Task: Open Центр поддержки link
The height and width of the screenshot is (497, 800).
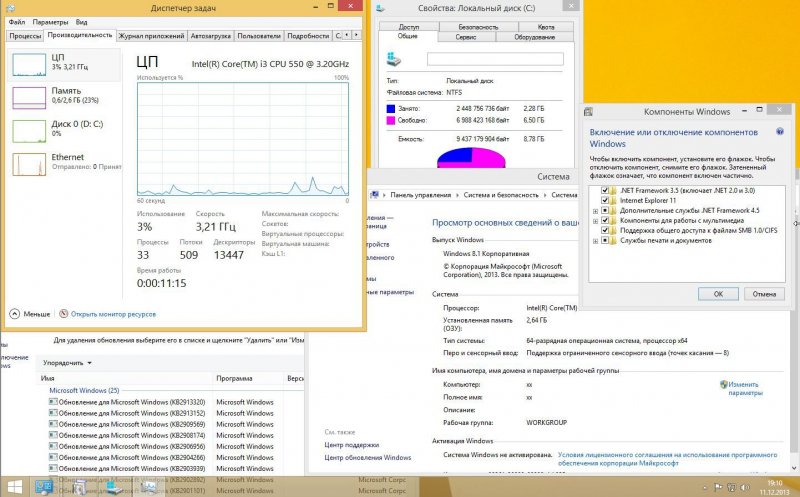Action: point(352,445)
